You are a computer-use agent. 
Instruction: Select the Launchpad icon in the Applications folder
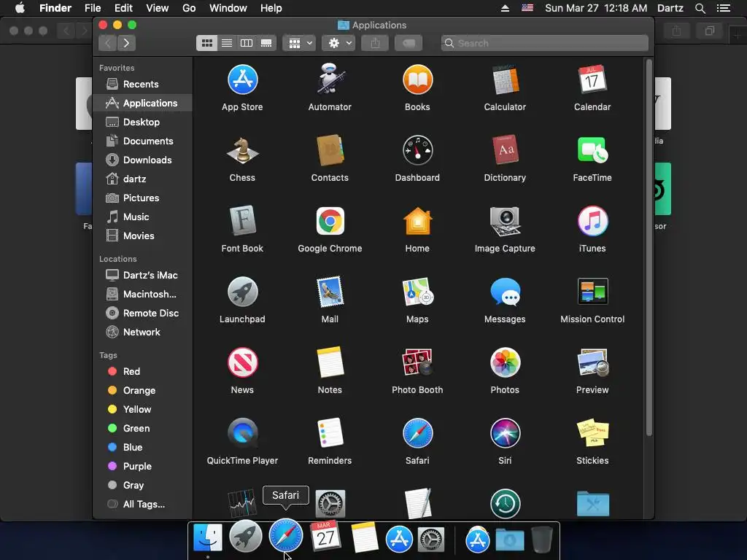tap(242, 292)
